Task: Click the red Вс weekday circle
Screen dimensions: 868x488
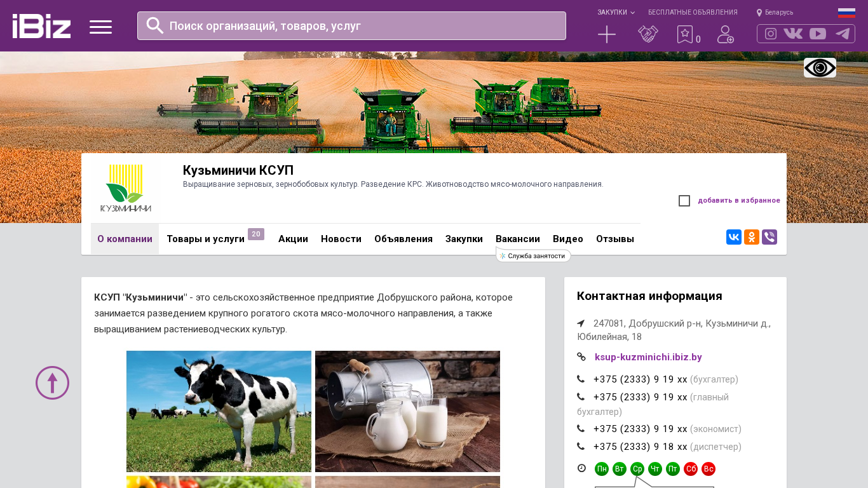Action: 709,469
